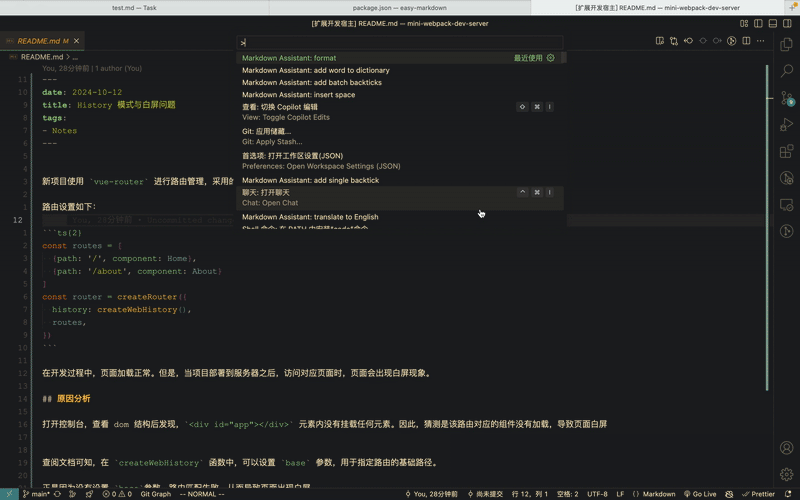Open the Run and Debug view
Viewport: 800px width, 500px height.
click(x=786, y=124)
